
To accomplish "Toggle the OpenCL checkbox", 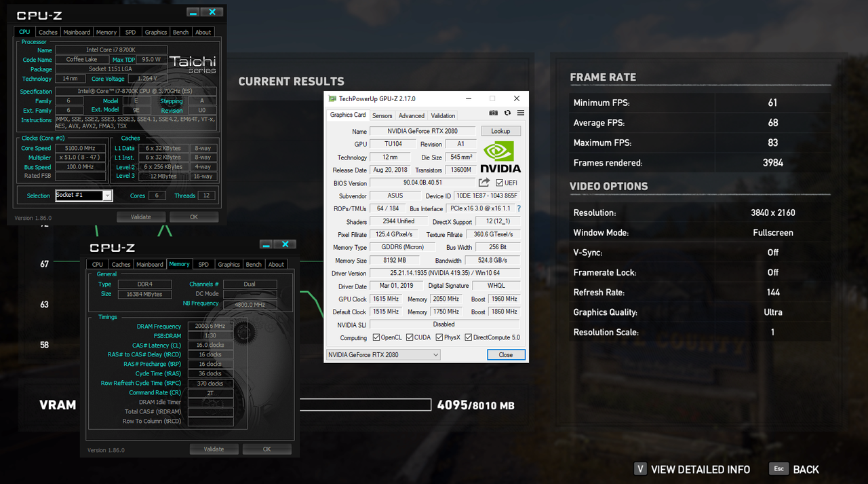I will point(376,337).
